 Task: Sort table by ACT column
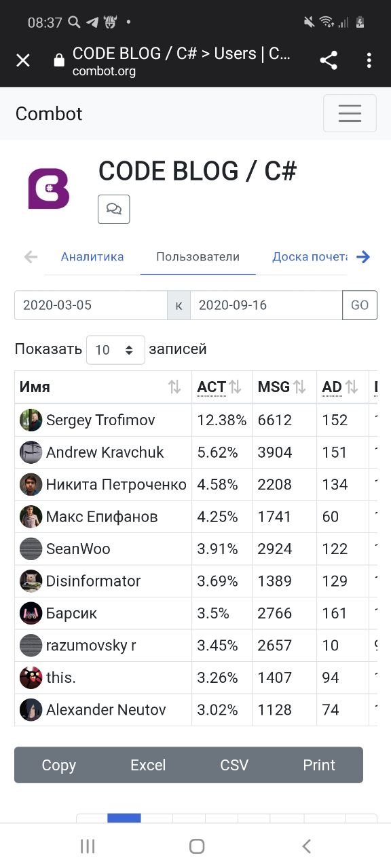(222, 387)
